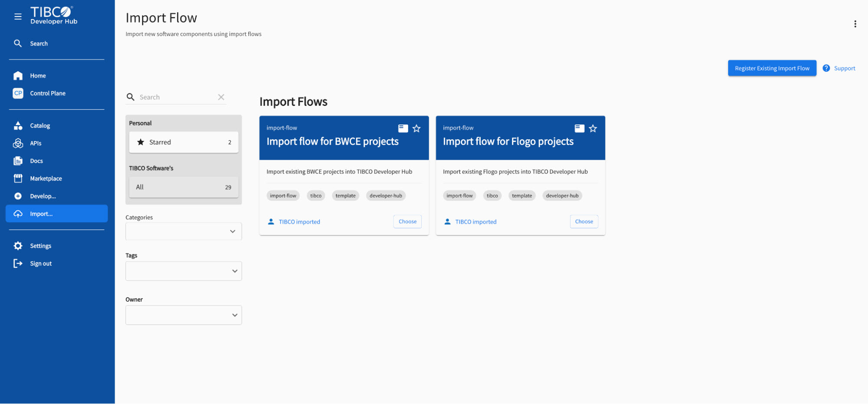This screenshot has width=868, height=404.
Task: Open Catalog from the sidebar
Action: pyautogui.click(x=40, y=126)
